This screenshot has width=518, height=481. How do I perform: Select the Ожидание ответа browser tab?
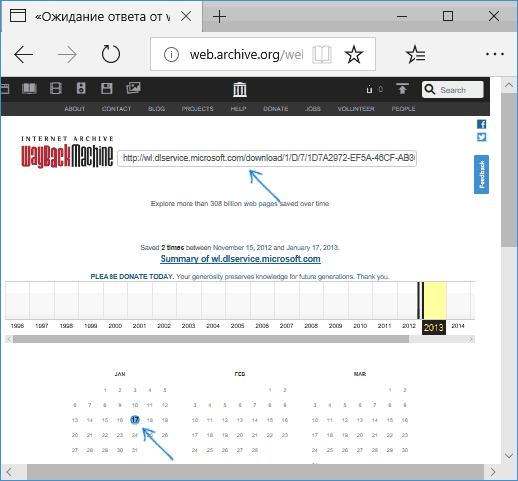[x=102, y=16]
